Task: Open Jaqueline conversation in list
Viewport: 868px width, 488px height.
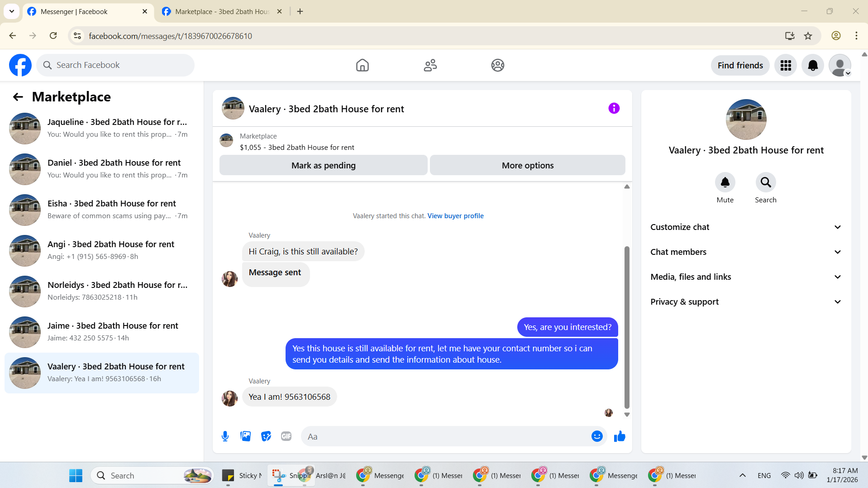Action: pyautogui.click(x=102, y=129)
